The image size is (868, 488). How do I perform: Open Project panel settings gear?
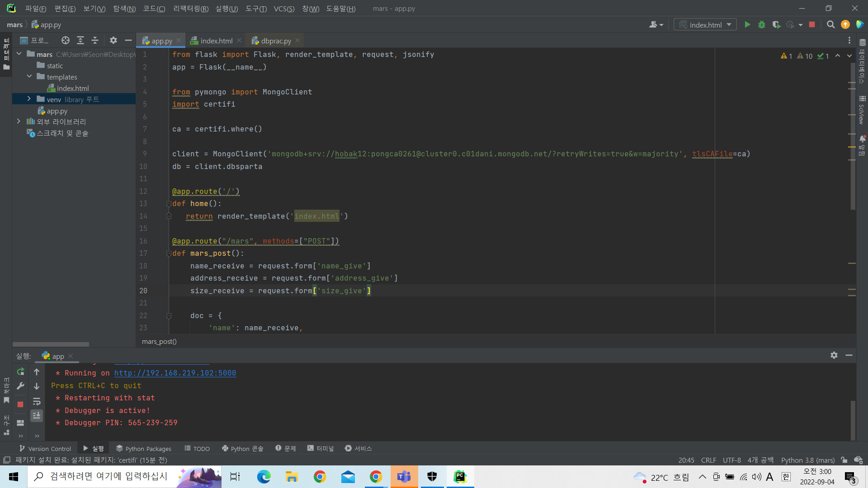click(113, 41)
